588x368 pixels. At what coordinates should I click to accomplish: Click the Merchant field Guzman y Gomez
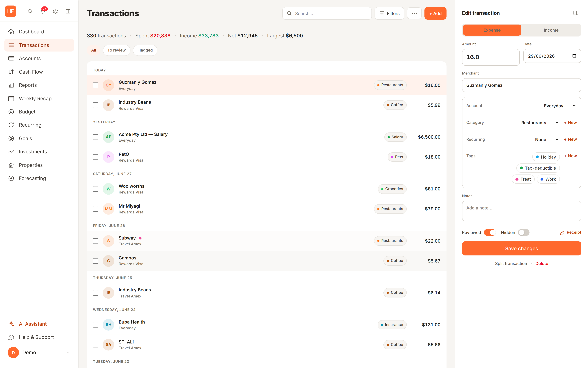click(x=521, y=85)
